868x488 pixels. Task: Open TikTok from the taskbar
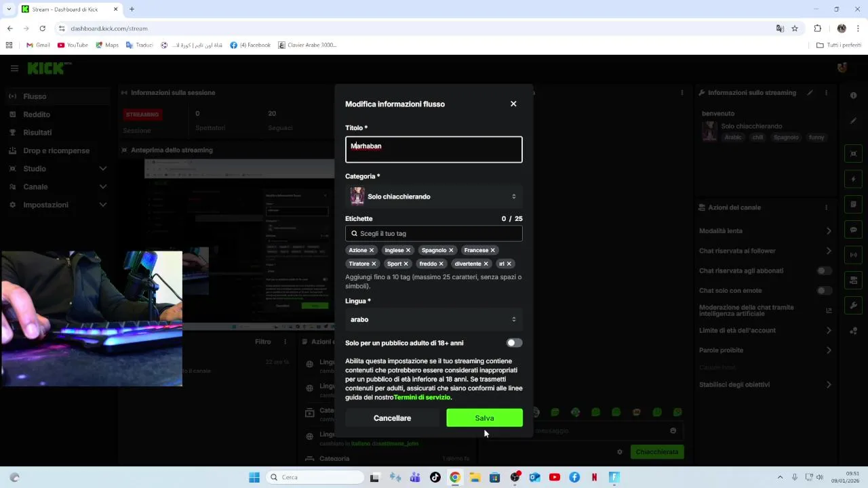point(435,477)
